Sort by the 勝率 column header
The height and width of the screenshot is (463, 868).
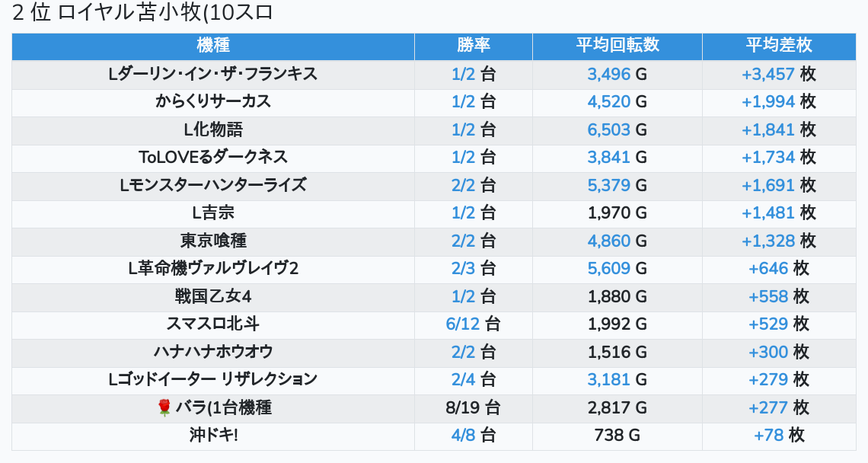[x=473, y=46]
